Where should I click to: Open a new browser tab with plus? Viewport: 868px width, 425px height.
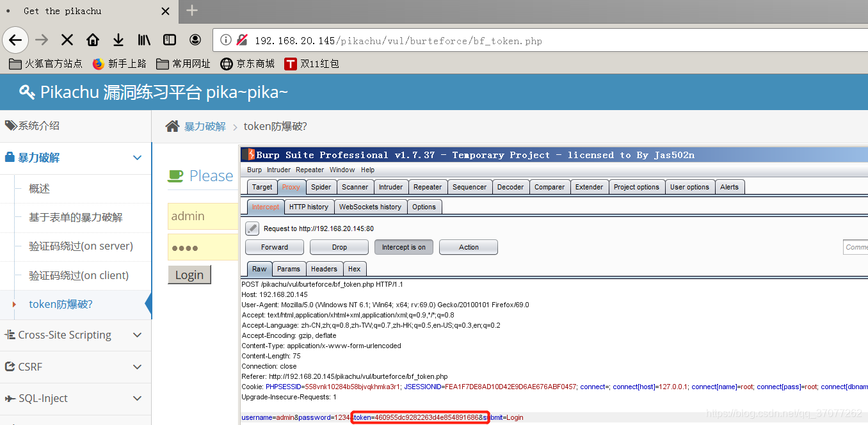[x=191, y=10]
